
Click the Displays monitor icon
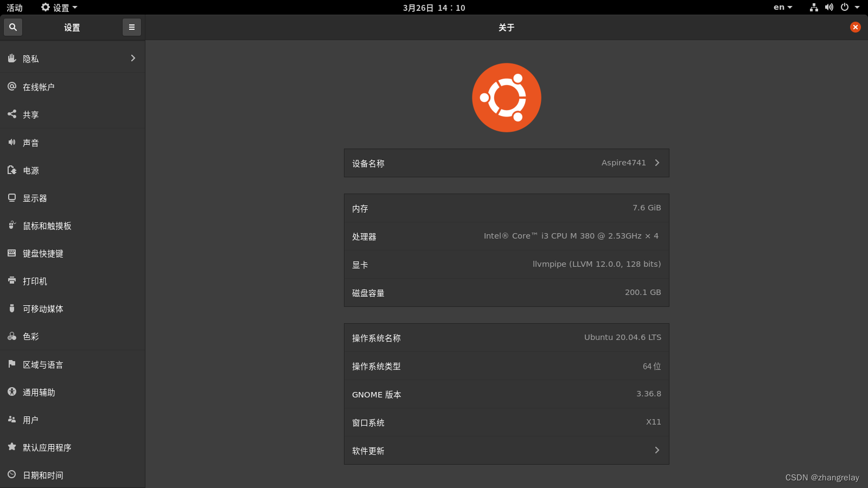click(x=12, y=197)
